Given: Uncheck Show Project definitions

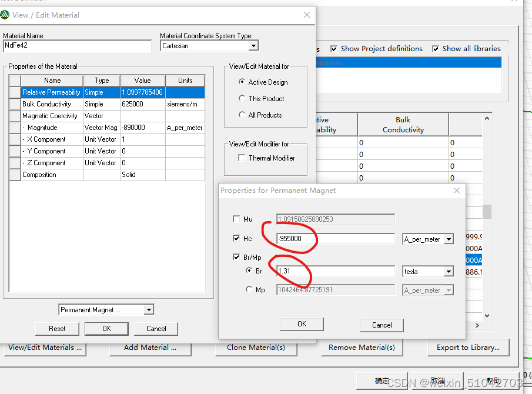Looking at the screenshot, I should coord(334,49).
